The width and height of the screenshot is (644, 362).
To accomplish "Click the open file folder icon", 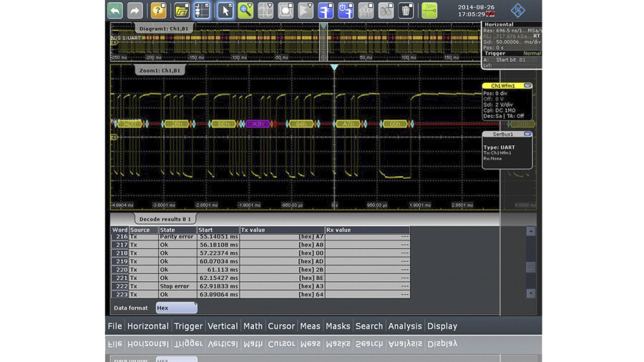I will coord(182,10).
